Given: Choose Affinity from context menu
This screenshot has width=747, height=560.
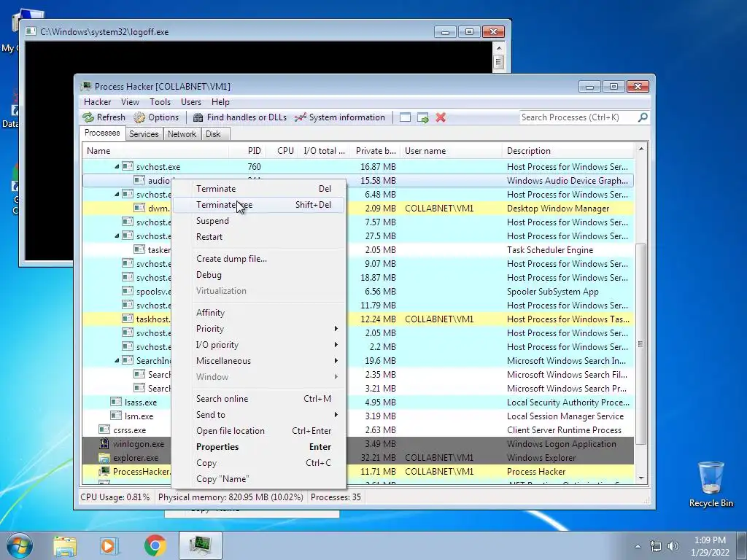Looking at the screenshot, I should point(258,312).
